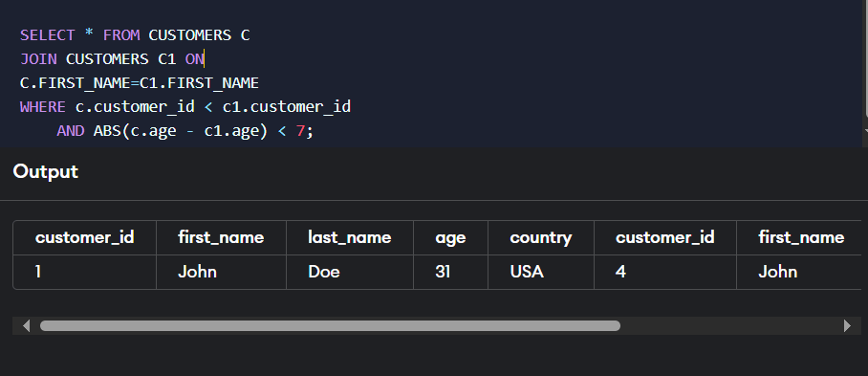Click the first customer_id column header
Image resolution: width=868 pixels, height=376 pixels.
click(x=85, y=237)
